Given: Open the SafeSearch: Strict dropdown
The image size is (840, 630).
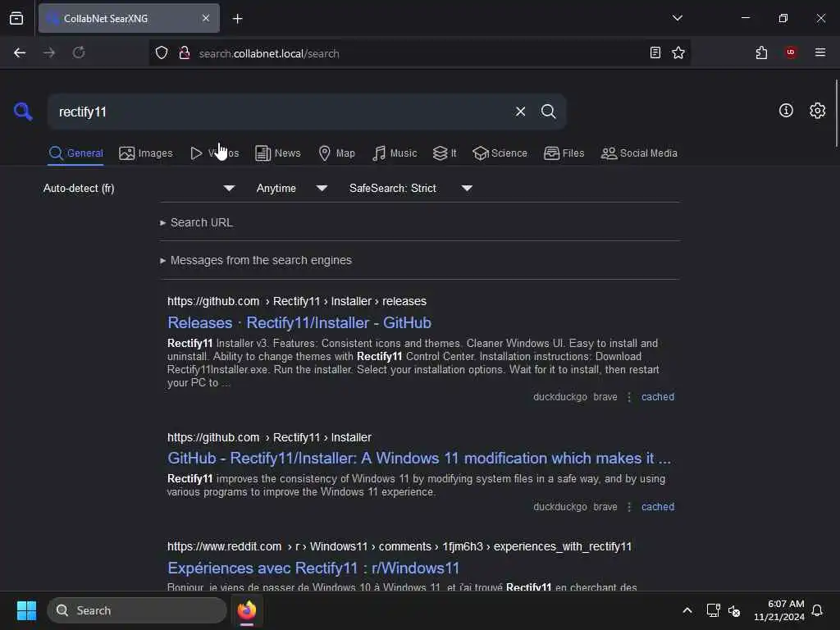Looking at the screenshot, I should click(x=411, y=188).
